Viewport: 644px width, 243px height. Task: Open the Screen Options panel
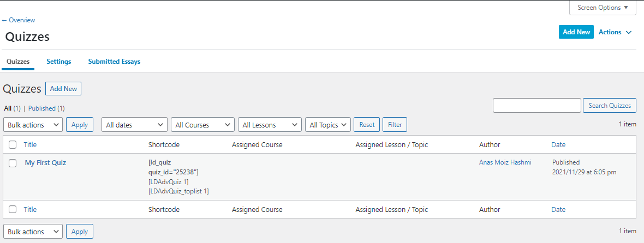pos(603,8)
